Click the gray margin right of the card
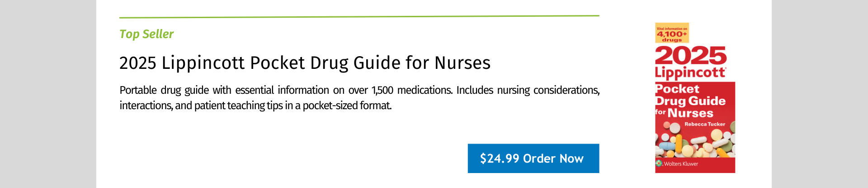The image size is (868, 188). coord(820,94)
